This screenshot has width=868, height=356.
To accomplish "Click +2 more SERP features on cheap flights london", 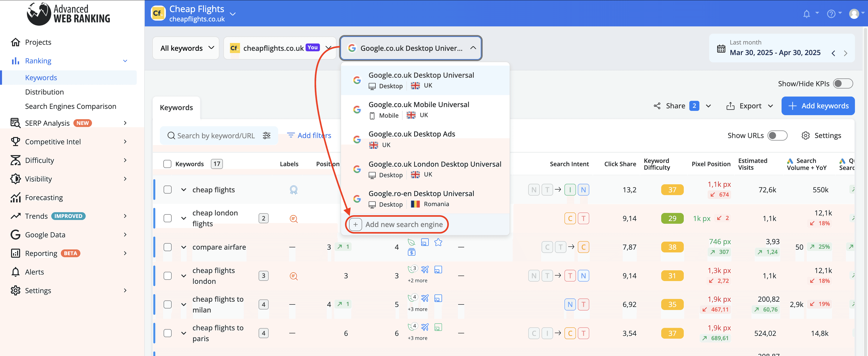I will pyautogui.click(x=417, y=281).
